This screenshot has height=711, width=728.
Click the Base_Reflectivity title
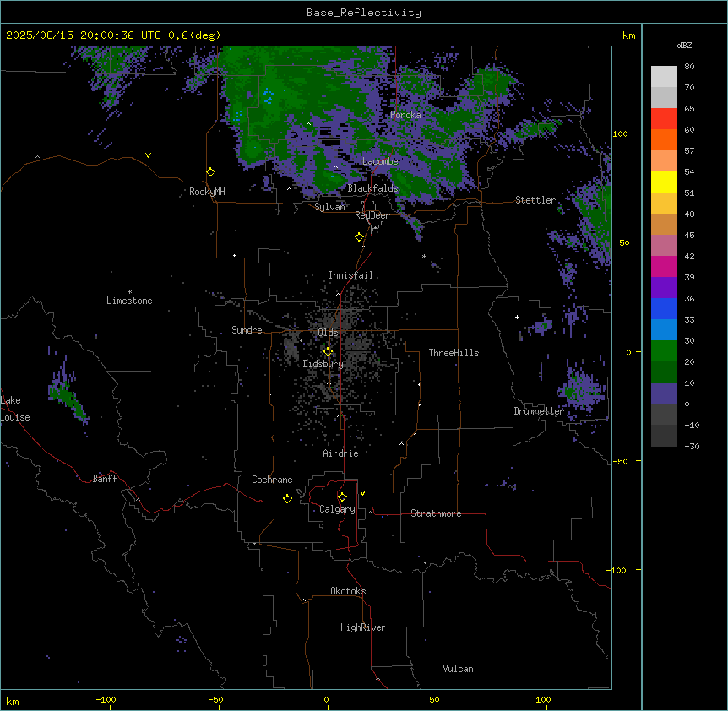coord(364,13)
